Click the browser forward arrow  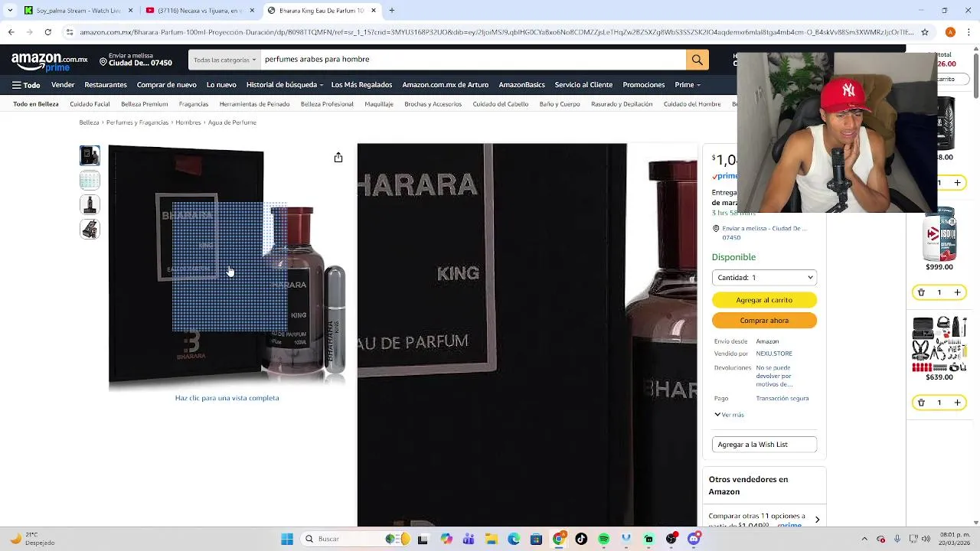29,32
